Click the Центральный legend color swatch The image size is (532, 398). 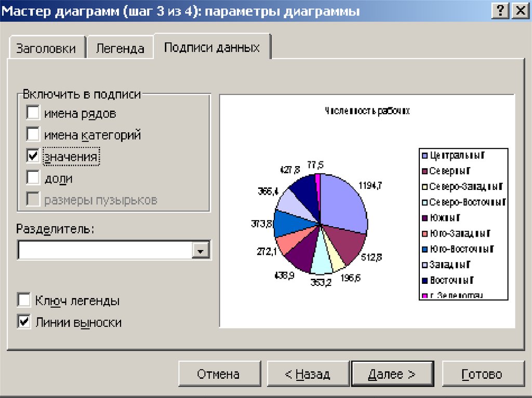click(424, 156)
